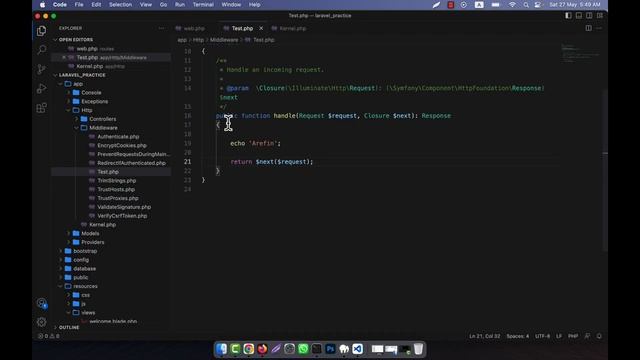Open the Run and Debug view

(41, 89)
